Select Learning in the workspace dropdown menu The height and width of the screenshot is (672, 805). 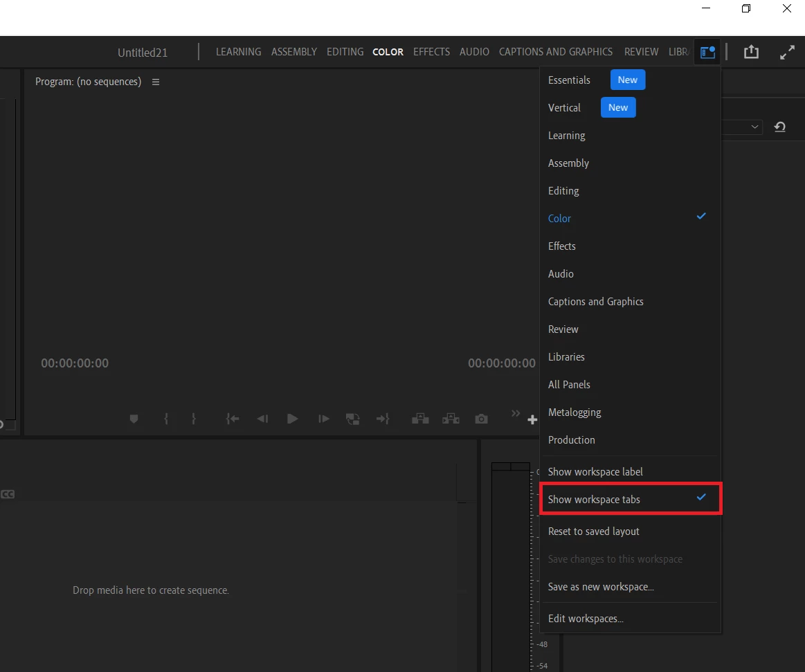tap(630, 136)
